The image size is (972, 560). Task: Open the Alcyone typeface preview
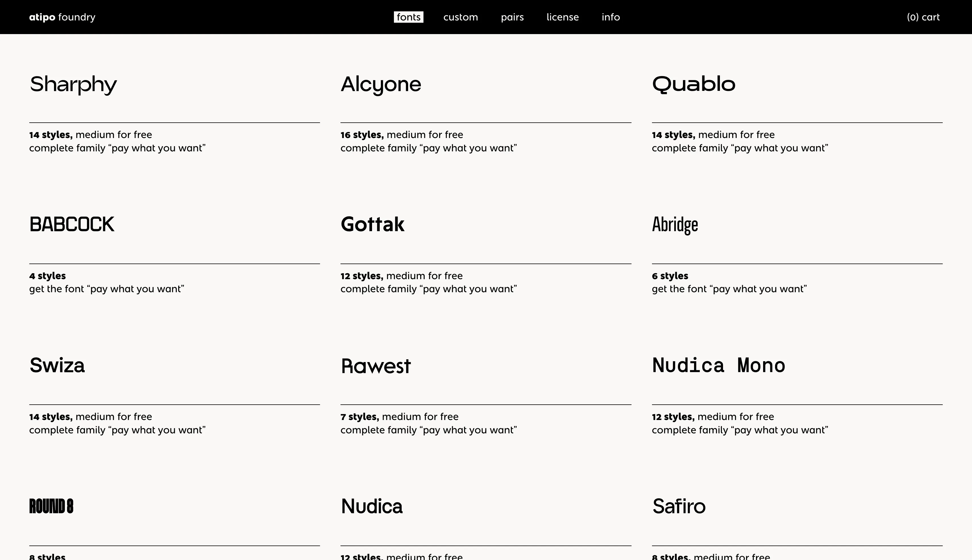381,84
